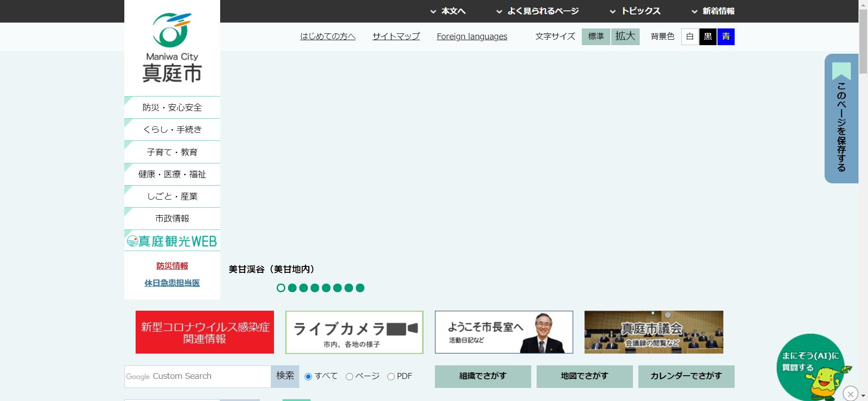Open the サイトマップ link

tap(396, 37)
